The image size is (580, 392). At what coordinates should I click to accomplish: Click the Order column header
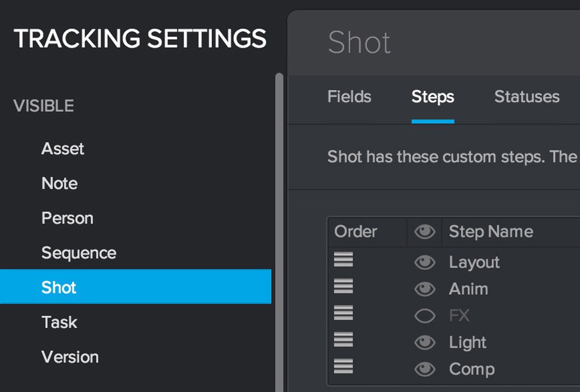[x=356, y=232]
